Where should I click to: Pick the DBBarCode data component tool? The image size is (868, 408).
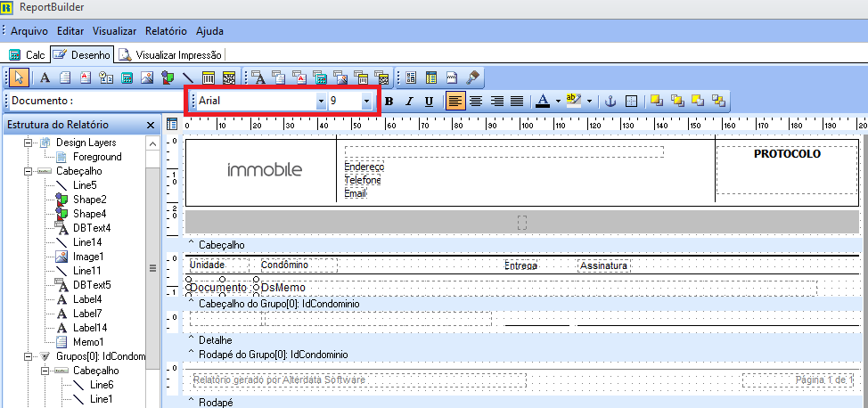(x=360, y=78)
